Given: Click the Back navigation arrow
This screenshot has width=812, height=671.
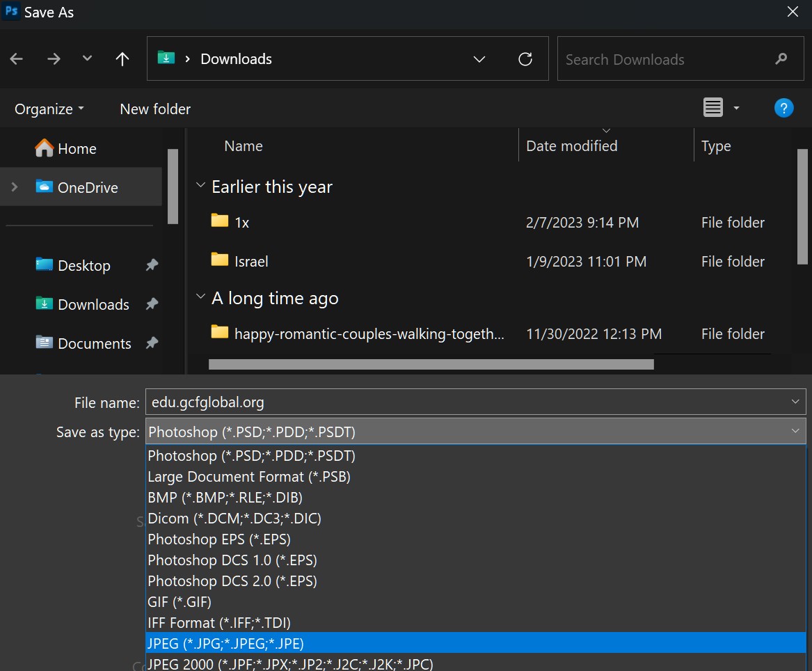Looking at the screenshot, I should (17, 59).
